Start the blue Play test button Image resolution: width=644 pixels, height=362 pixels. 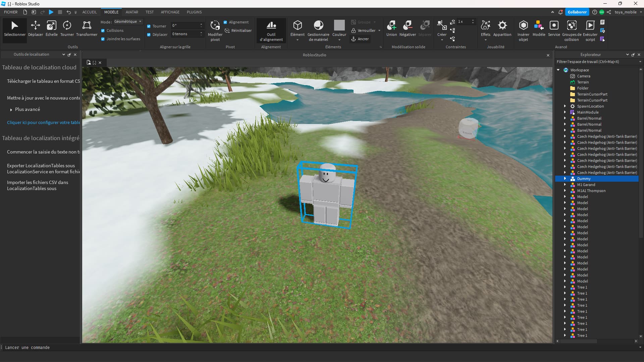(x=51, y=12)
